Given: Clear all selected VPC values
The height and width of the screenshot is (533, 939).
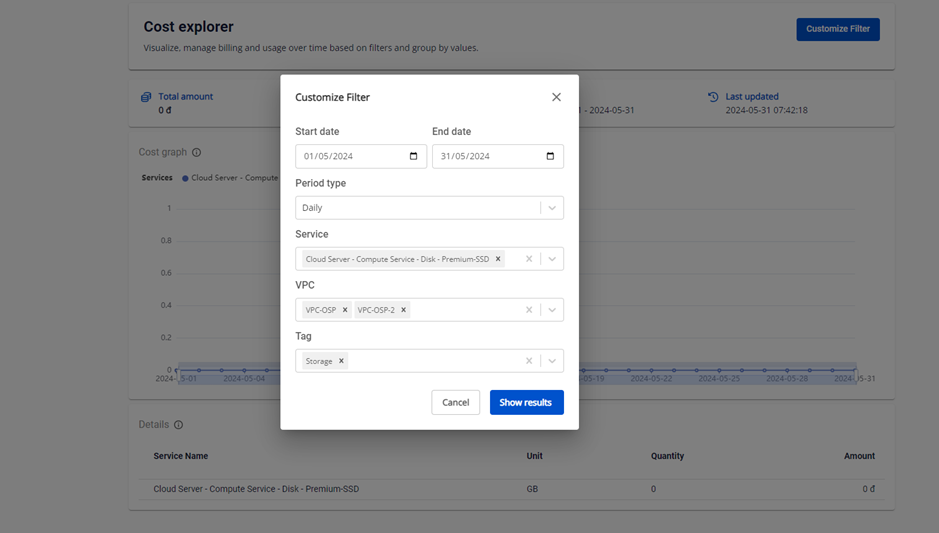Looking at the screenshot, I should pyautogui.click(x=529, y=310).
